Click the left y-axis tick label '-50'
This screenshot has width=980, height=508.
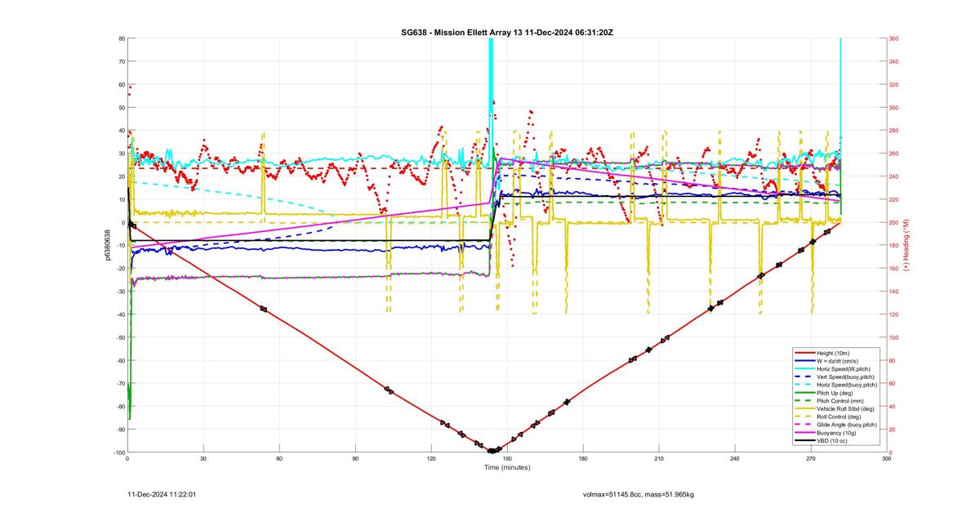point(119,337)
